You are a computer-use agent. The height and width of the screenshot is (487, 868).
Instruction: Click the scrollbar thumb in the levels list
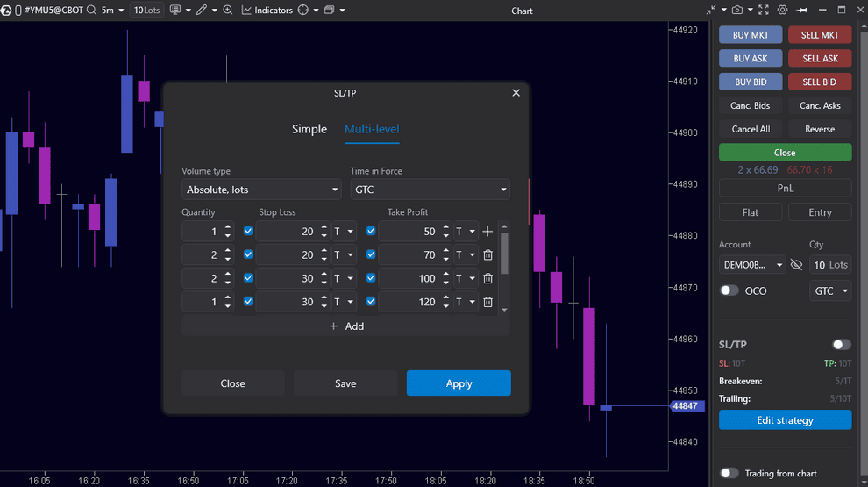click(504, 254)
